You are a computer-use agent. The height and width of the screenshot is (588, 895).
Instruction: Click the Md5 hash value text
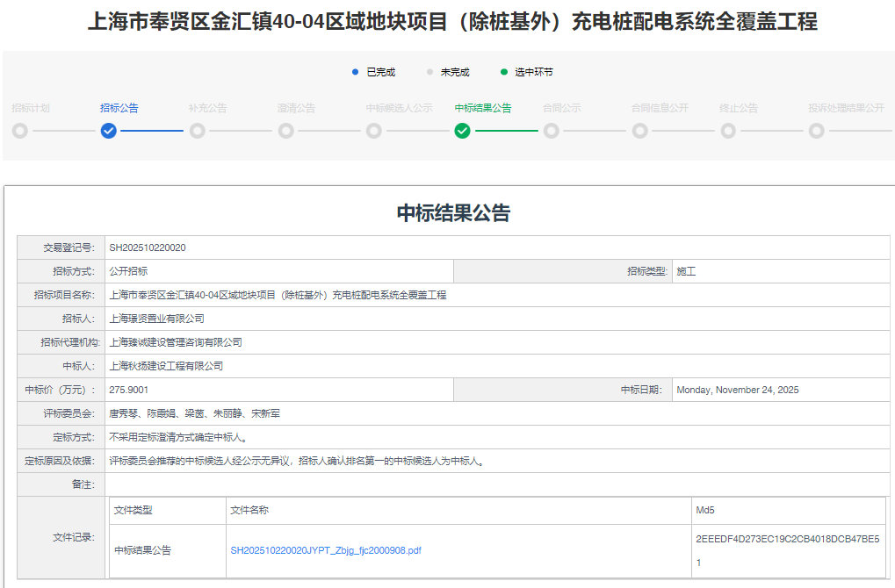point(786,539)
